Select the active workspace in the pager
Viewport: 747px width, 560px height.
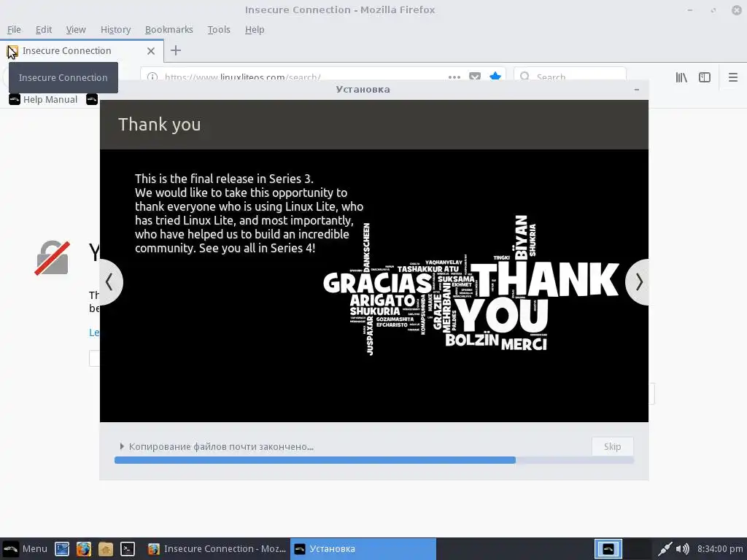point(608,549)
